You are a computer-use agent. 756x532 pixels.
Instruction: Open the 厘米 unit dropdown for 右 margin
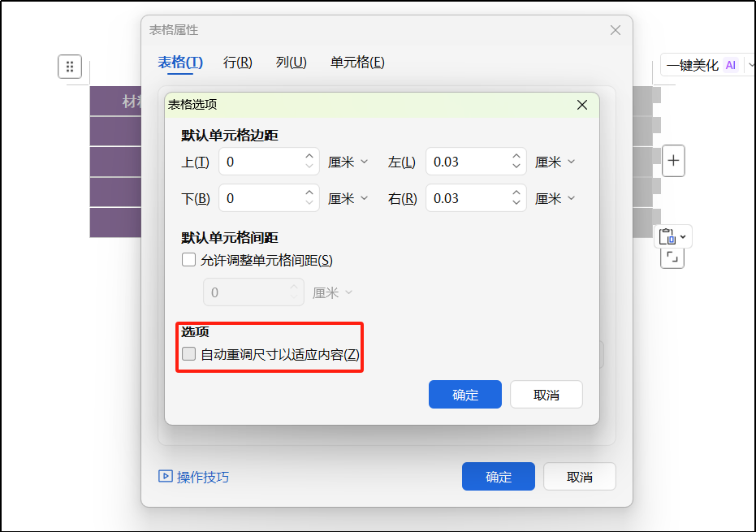pyautogui.click(x=555, y=197)
